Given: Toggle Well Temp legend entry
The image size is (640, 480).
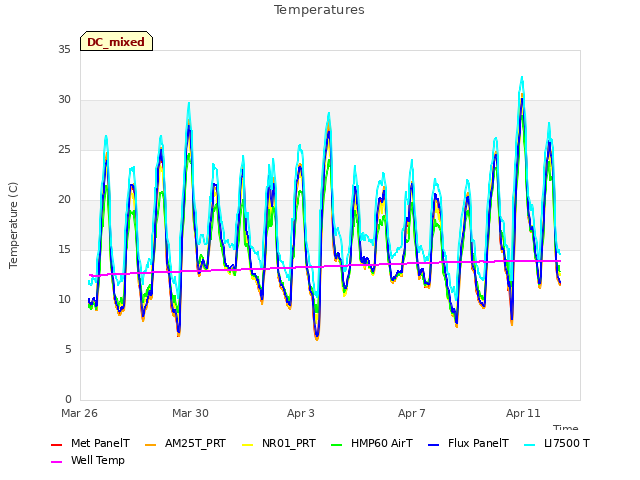Looking at the screenshot, I should [88, 460].
